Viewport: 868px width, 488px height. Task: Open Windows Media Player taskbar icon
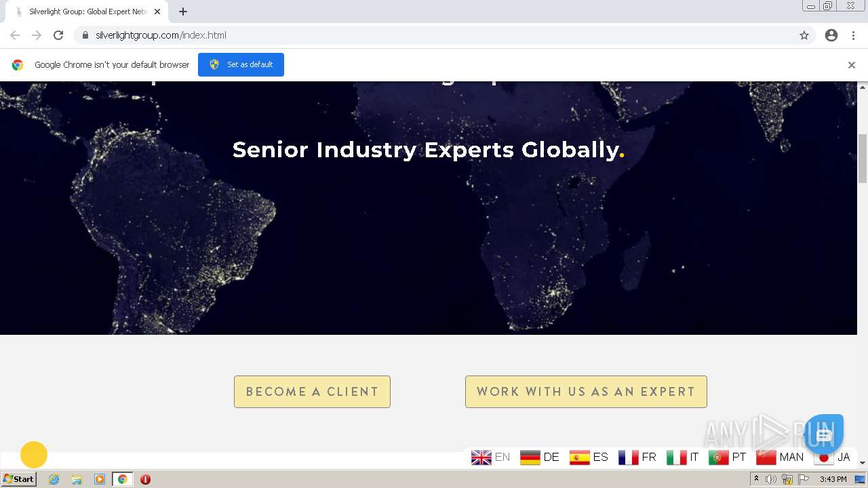pos(100,479)
